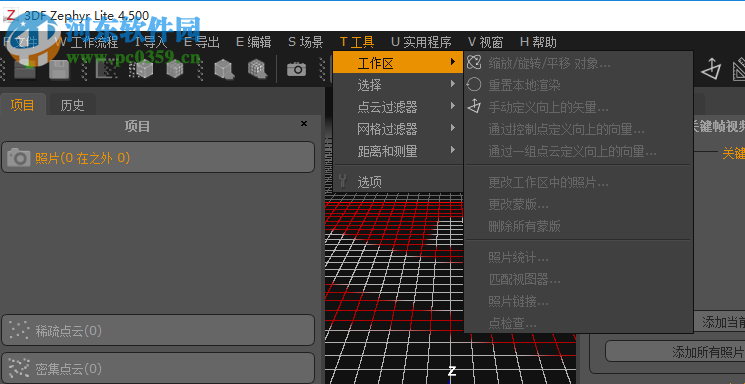Image resolution: width=745 pixels, height=384 pixels.
Task: Close the 项目 panel with the x button
Action: (x=304, y=124)
